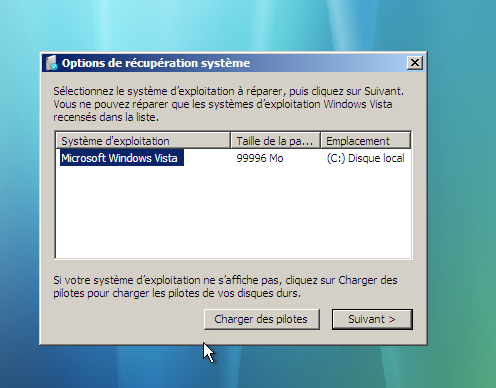Click the recovery options title bar icon
496x388 pixels.
tap(52, 63)
